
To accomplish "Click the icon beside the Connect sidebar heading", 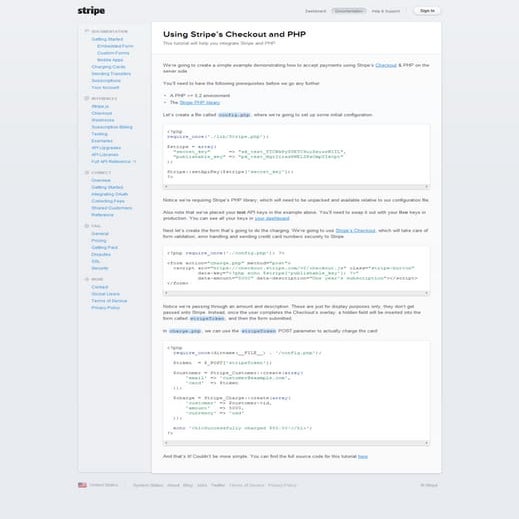I will point(87,173).
